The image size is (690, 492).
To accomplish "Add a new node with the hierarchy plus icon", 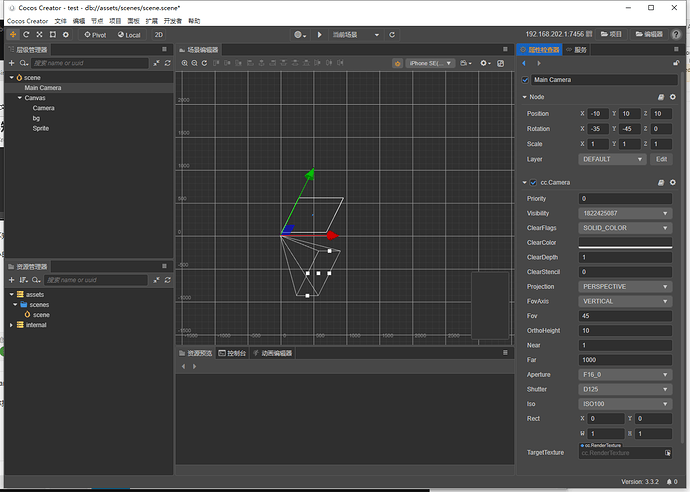I will point(12,63).
